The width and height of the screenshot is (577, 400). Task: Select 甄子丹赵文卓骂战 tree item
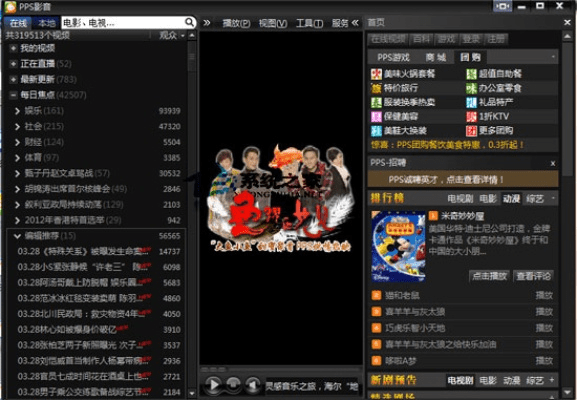[67, 173]
